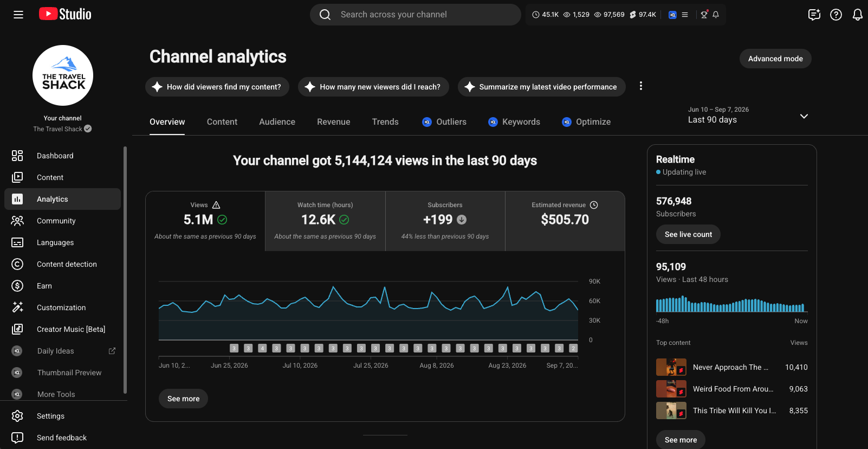Viewport: 868px width, 449px height.
Task: Click the Estimated revenue clock icon
Action: click(594, 205)
